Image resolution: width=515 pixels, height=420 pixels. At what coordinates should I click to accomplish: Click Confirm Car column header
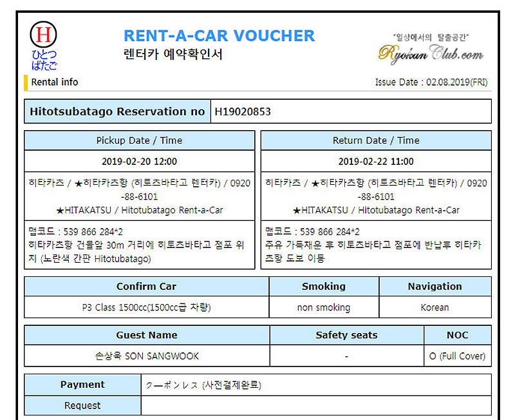pyautogui.click(x=147, y=287)
